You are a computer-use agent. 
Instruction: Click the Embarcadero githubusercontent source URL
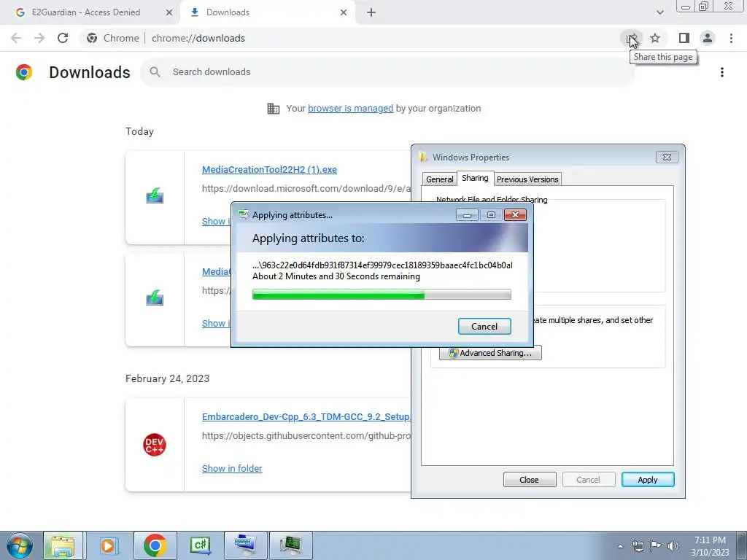tap(306, 436)
